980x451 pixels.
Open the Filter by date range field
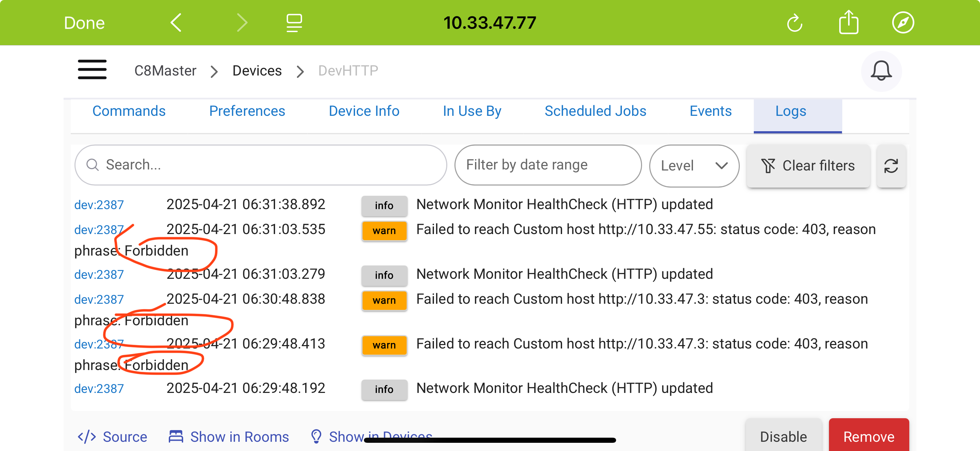click(x=548, y=165)
